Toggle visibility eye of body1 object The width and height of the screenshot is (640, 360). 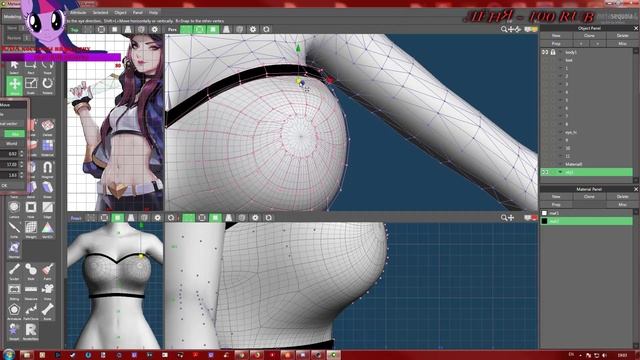point(545,52)
